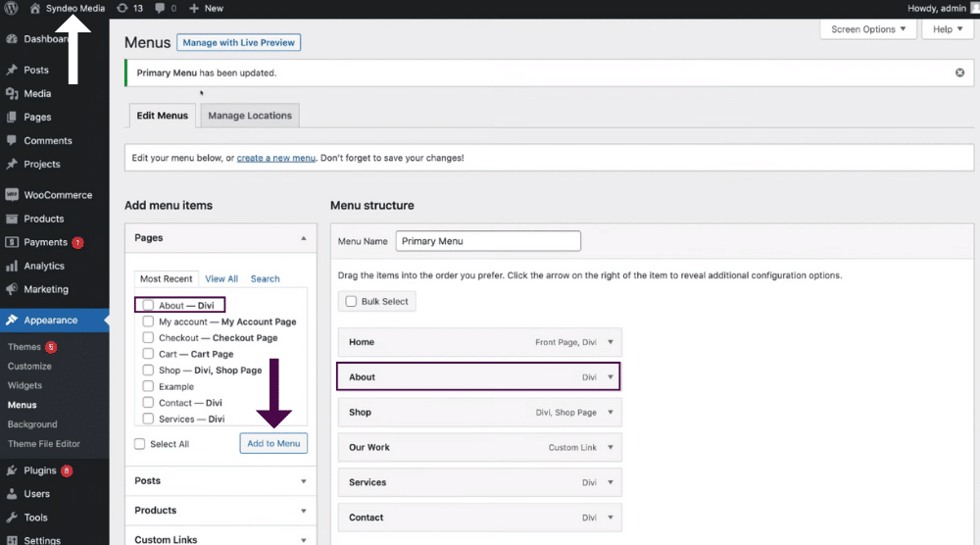Image resolution: width=980 pixels, height=545 pixels.
Task: Open the Themes submenu item
Action: (24, 347)
